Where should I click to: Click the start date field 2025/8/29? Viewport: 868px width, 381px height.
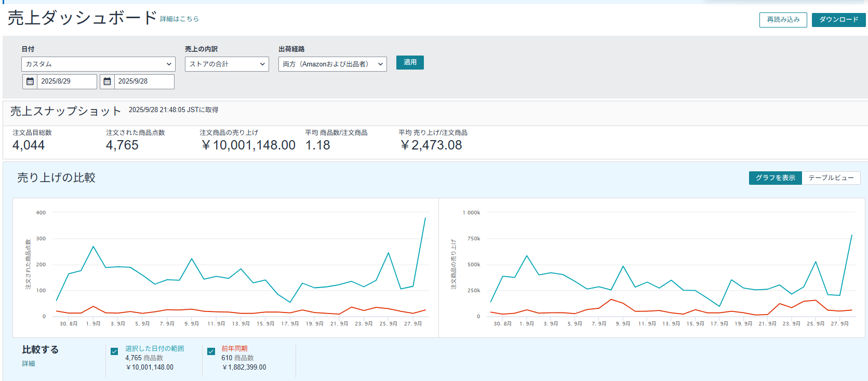coord(66,81)
